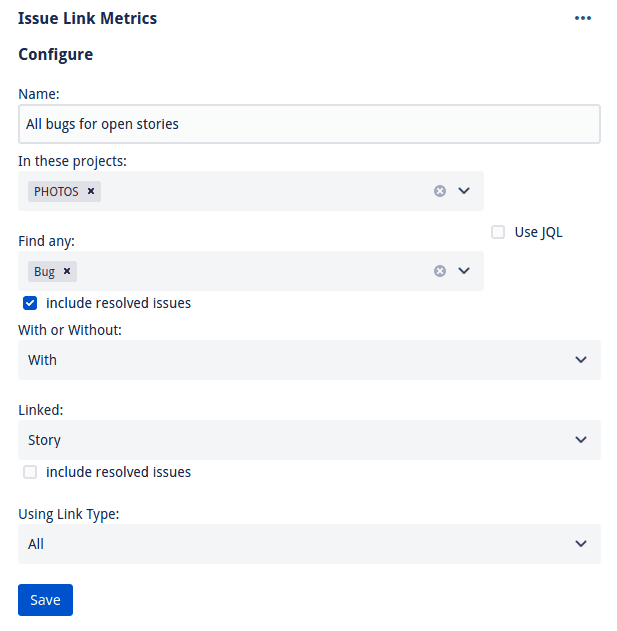This screenshot has width=617, height=631.
Task: Uncheck include resolved issues under Find any
Action: coord(30,303)
